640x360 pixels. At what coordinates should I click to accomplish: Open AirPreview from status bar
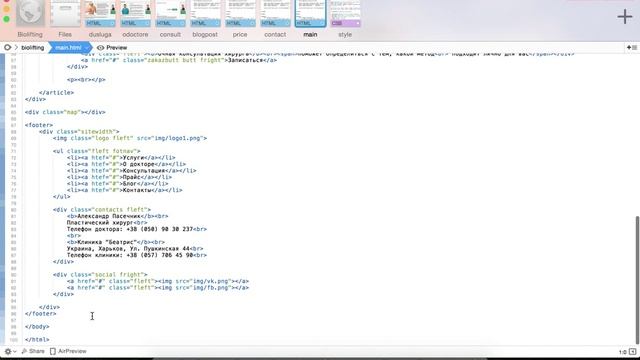tap(72, 351)
